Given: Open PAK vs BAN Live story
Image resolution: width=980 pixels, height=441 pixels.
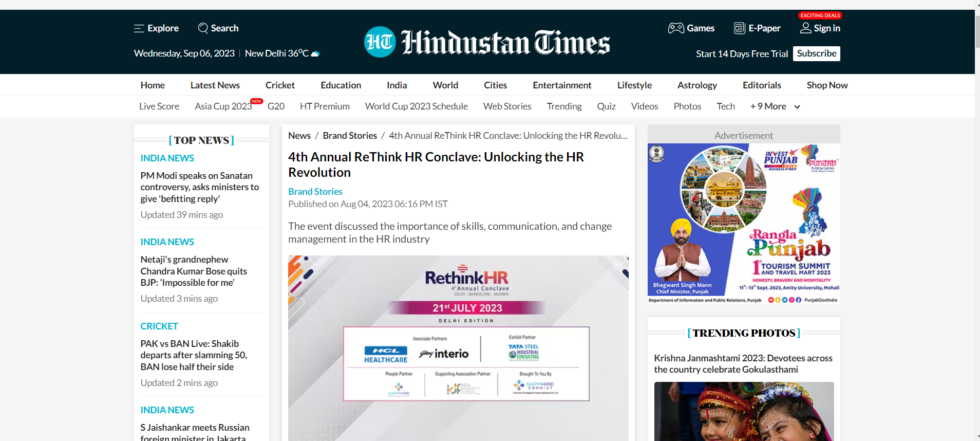Looking at the screenshot, I should tap(194, 355).
